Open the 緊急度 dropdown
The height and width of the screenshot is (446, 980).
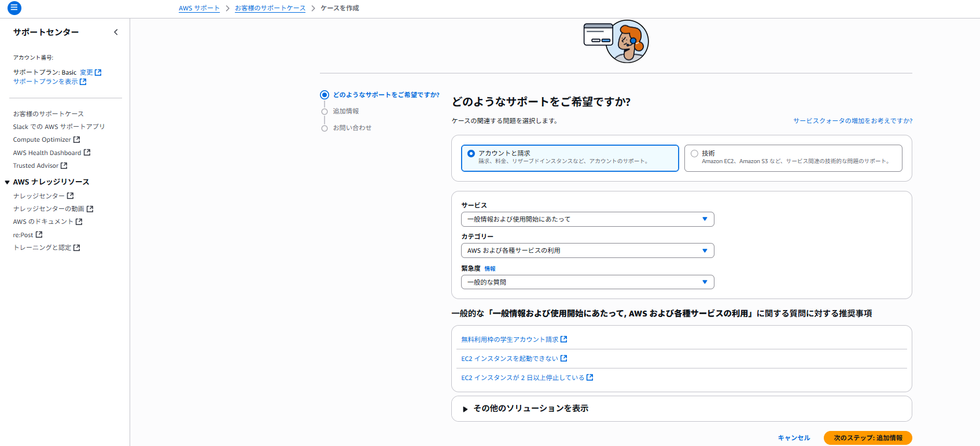pos(588,282)
